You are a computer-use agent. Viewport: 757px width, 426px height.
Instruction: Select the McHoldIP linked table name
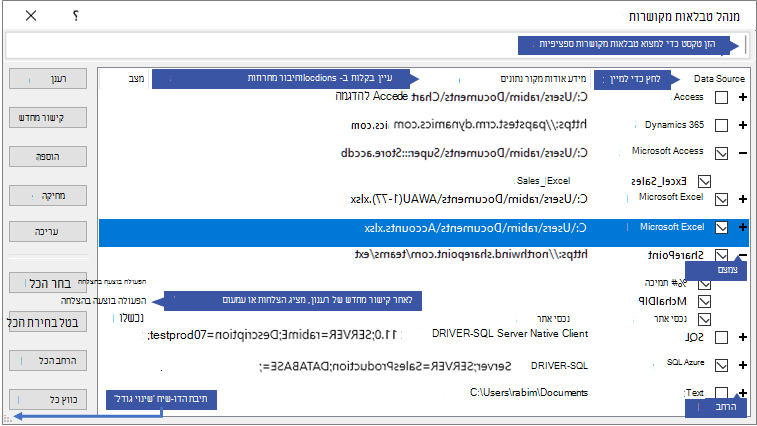pyautogui.click(x=662, y=301)
